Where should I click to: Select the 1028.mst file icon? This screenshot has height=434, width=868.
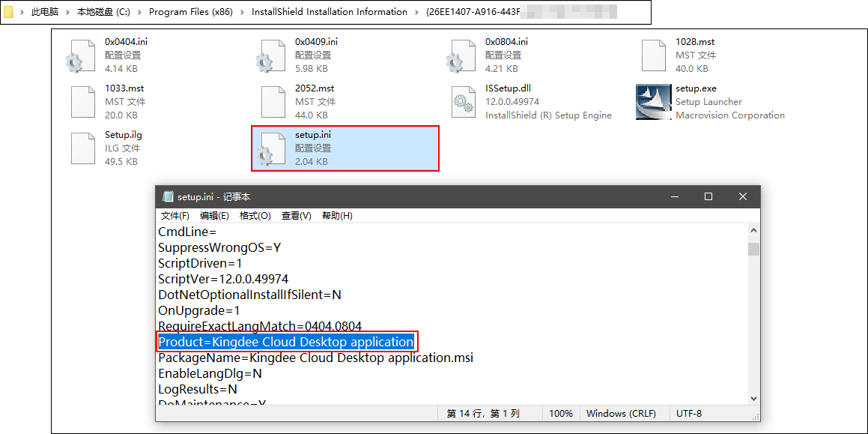point(652,55)
